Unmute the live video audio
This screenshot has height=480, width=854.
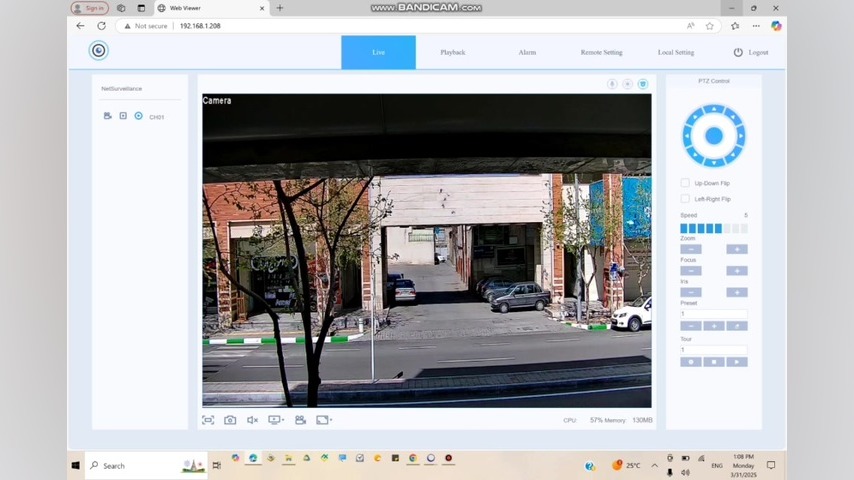(252, 420)
